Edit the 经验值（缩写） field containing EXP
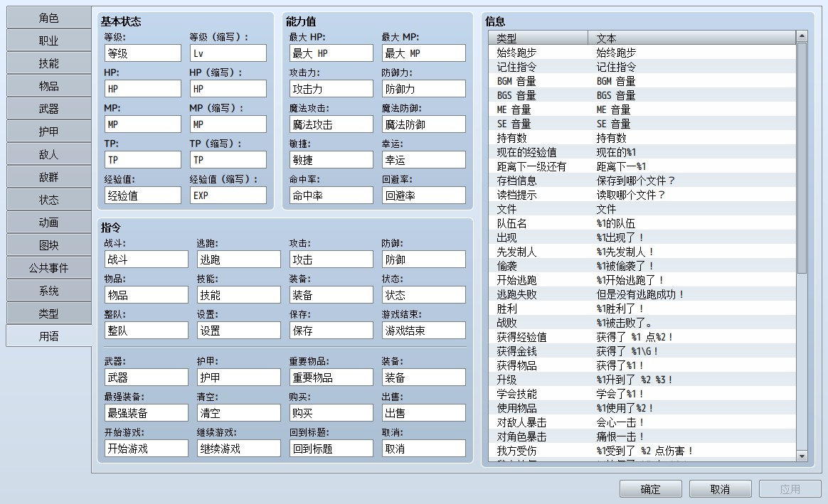 tap(228, 195)
